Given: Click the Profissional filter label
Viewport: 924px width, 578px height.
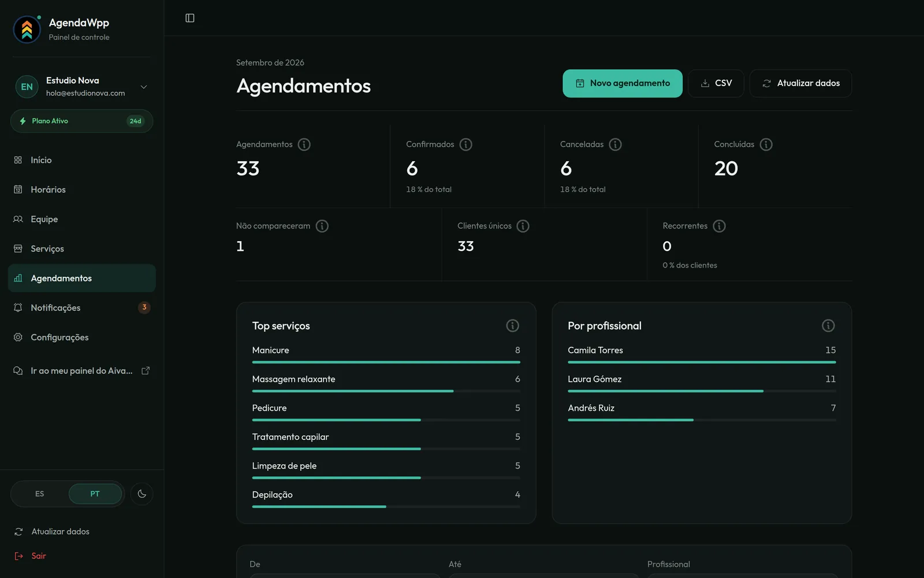Looking at the screenshot, I should coord(669,564).
